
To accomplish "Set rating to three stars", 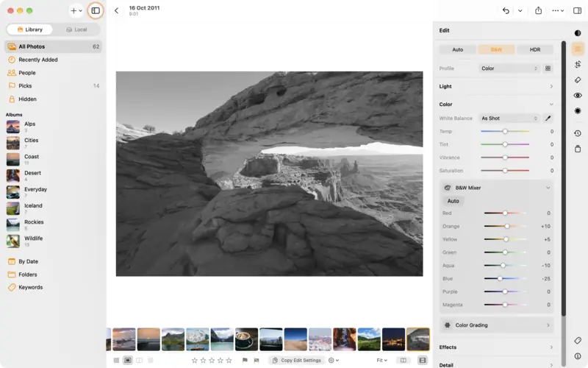I will coord(212,361).
